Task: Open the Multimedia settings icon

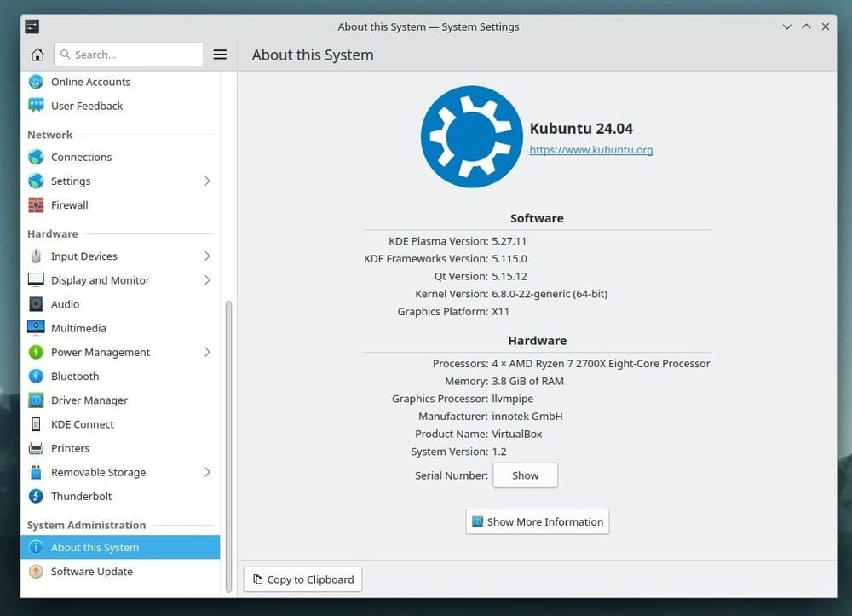Action: pos(35,328)
